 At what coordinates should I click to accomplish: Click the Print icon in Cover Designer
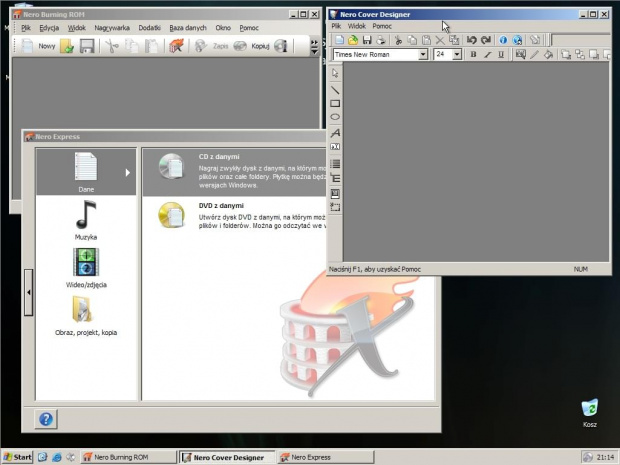[x=381, y=40]
